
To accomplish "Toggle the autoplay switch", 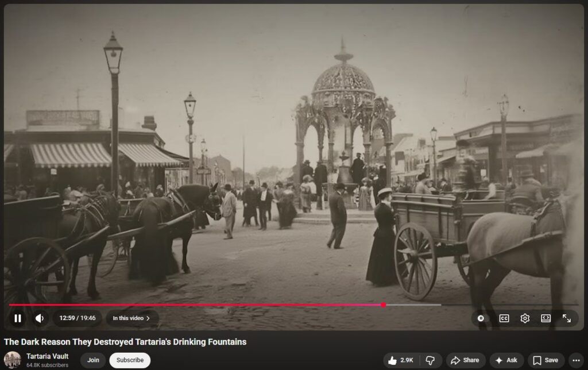I will pos(481,318).
